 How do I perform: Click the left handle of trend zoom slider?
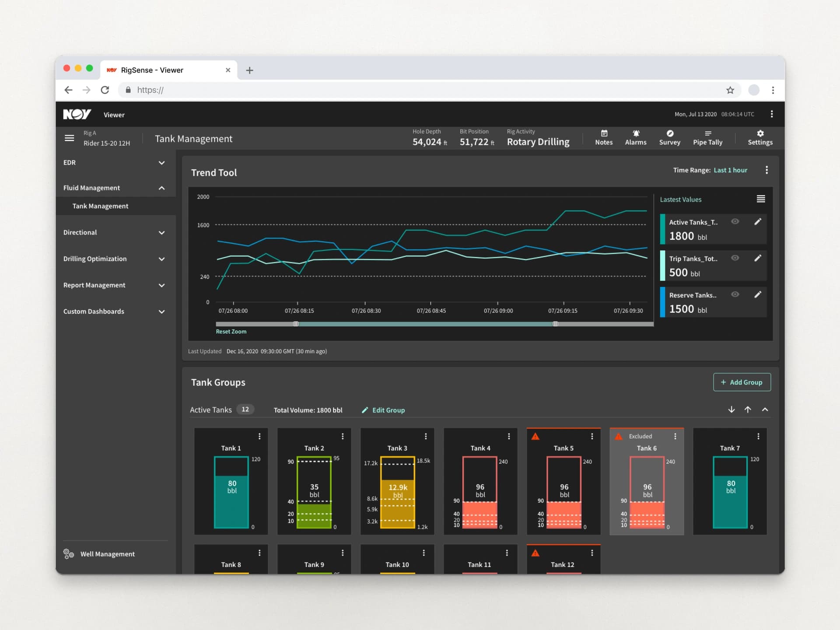pyautogui.click(x=296, y=324)
